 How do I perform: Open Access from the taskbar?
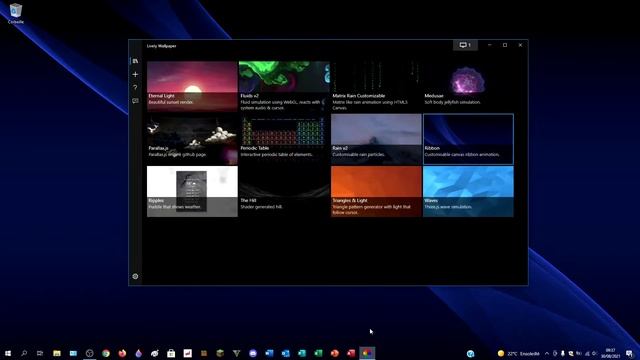click(x=351, y=353)
